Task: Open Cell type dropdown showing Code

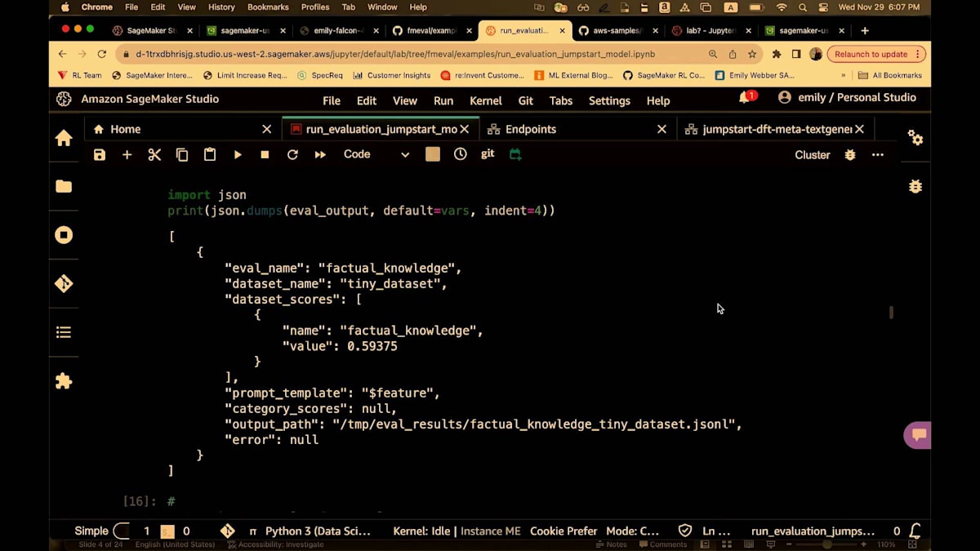Action: click(376, 154)
